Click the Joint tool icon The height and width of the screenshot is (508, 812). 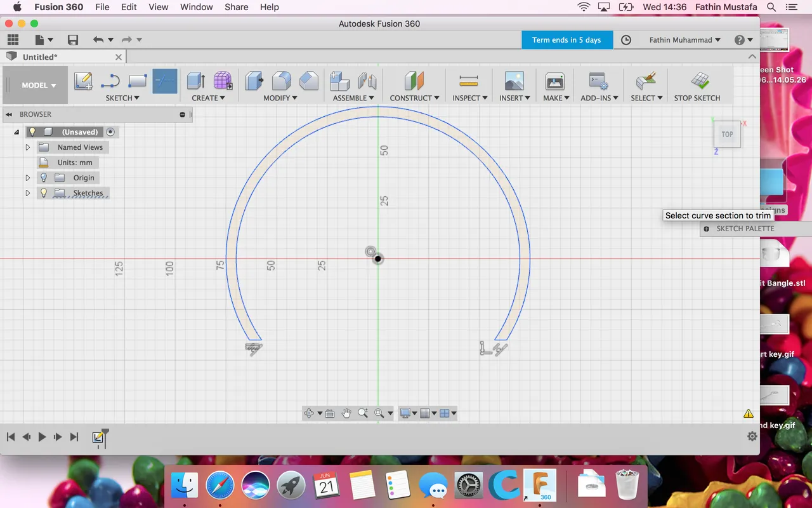point(367,81)
